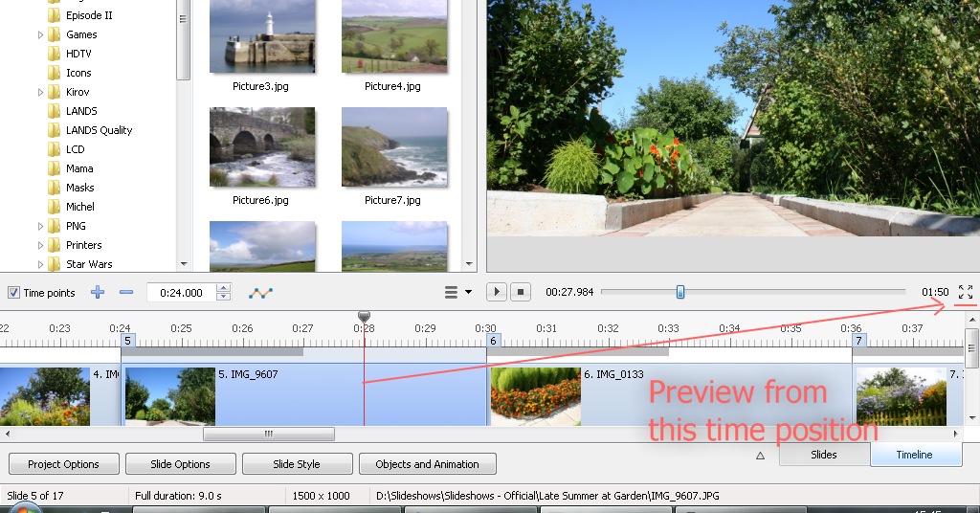The height and width of the screenshot is (513, 980).
Task: Click the add time point plus icon
Action: coord(98,293)
